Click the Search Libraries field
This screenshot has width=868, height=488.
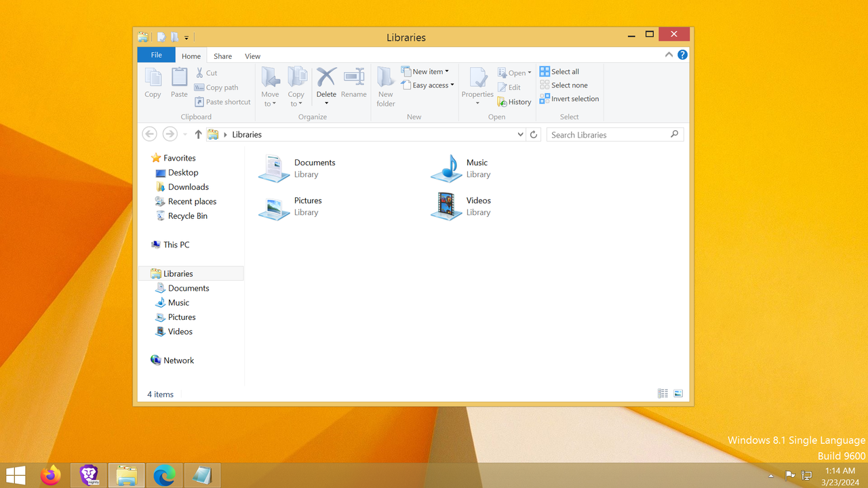614,134
